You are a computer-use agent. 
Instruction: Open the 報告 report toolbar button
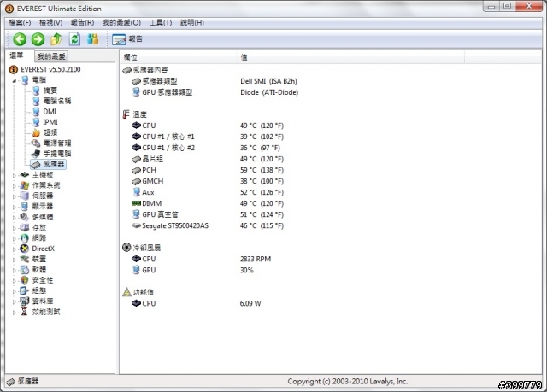pyautogui.click(x=127, y=39)
